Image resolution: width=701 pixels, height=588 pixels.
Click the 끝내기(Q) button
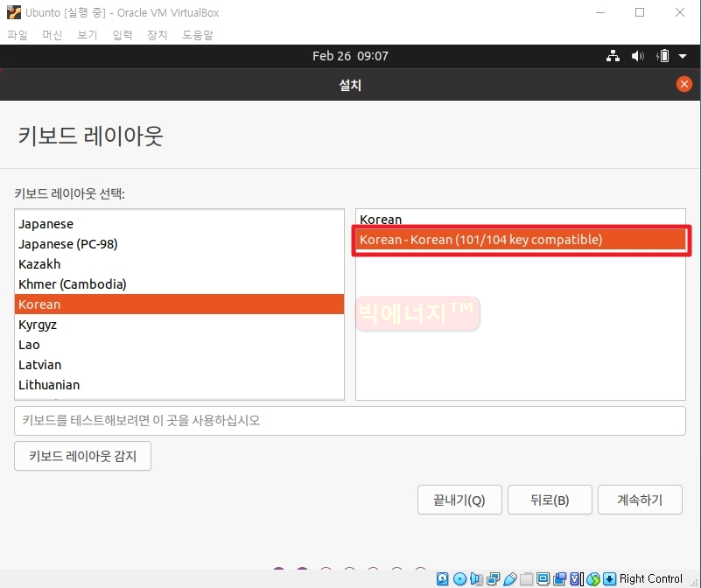pos(459,500)
